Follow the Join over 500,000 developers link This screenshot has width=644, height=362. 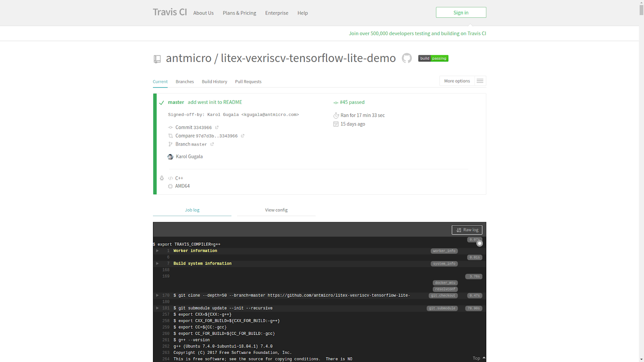(417, 33)
